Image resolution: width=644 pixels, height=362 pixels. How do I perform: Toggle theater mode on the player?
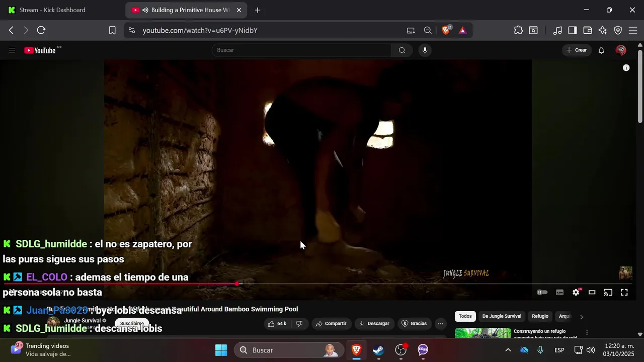592,292
